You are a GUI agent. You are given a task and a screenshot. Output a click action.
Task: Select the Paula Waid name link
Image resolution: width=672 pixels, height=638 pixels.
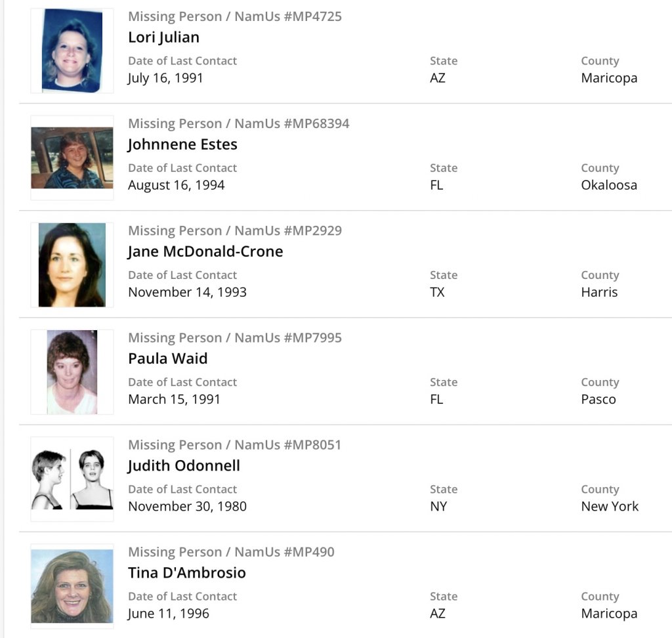tap(167, 358)
